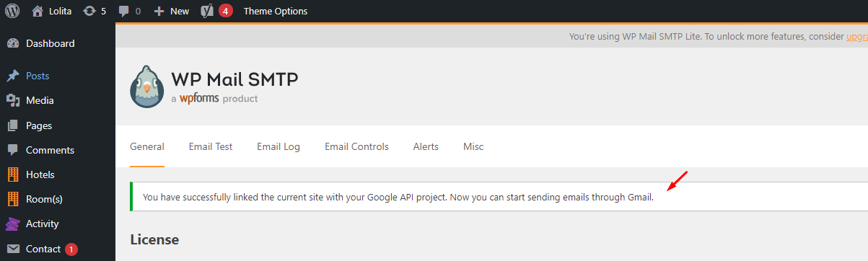Click the Media icon in sidebar

(x=13, y=100)
